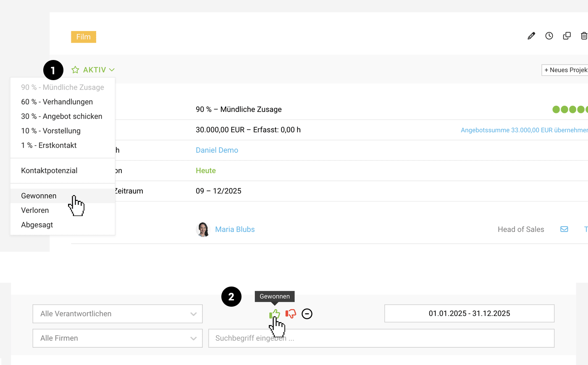Select Gewonnen in the status menu
Image resolution: width=588 pixels, height=365 pixels.
click(39, 196)
